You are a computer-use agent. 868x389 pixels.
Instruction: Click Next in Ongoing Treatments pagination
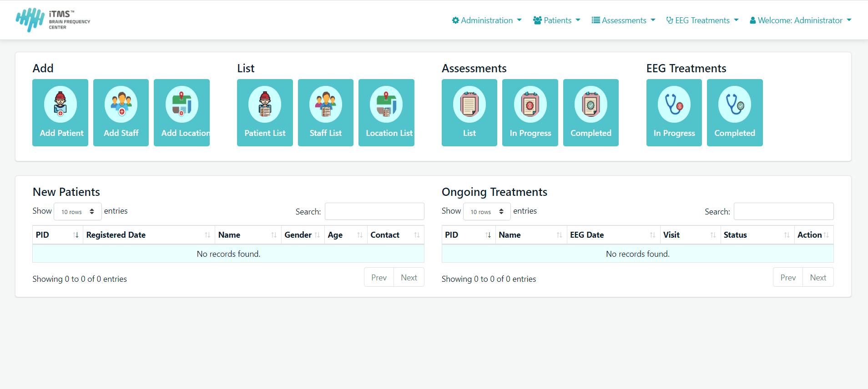818,277
